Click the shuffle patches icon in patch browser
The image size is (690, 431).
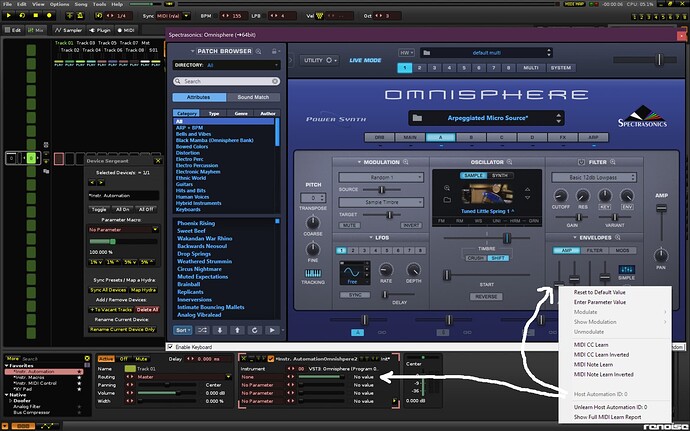click(x=202, y=330)
